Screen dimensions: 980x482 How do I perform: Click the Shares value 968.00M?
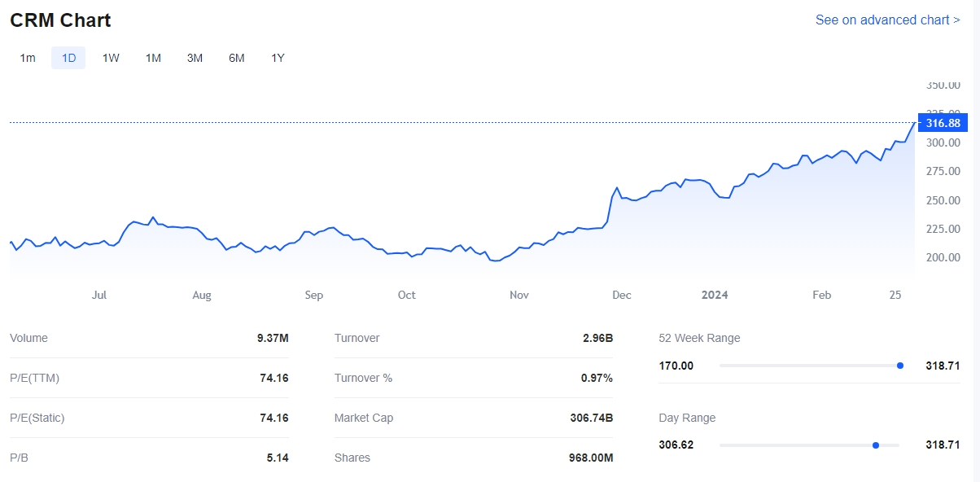590,458
